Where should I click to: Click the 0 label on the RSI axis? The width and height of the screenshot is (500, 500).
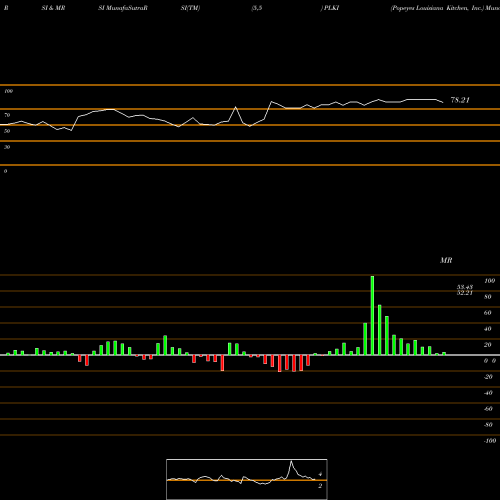[x=5, y=171]
